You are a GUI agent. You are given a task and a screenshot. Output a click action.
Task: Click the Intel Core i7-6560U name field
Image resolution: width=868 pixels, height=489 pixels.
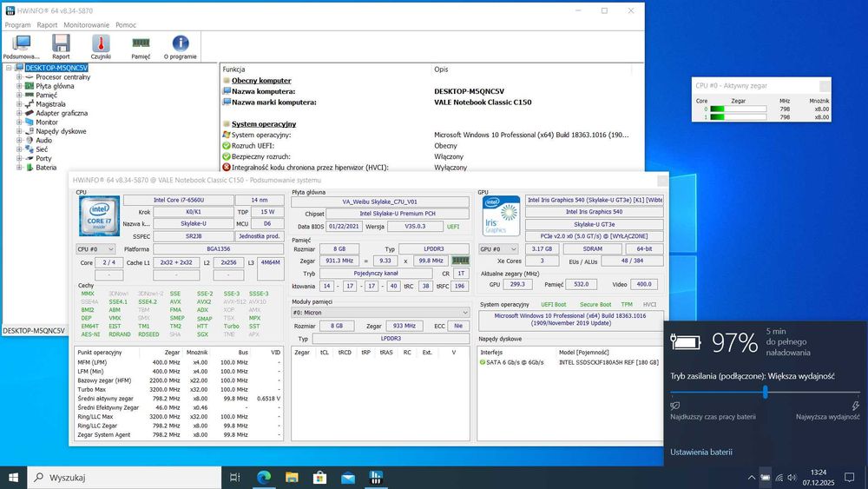[178, 200]
